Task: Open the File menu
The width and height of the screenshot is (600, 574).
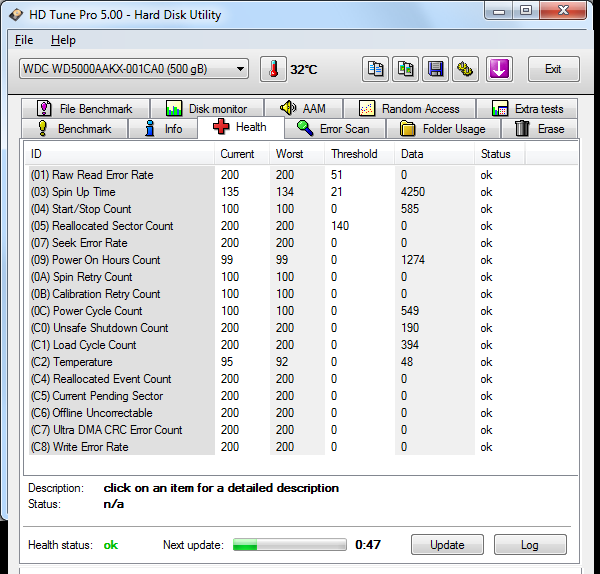Action: [24, 40]
